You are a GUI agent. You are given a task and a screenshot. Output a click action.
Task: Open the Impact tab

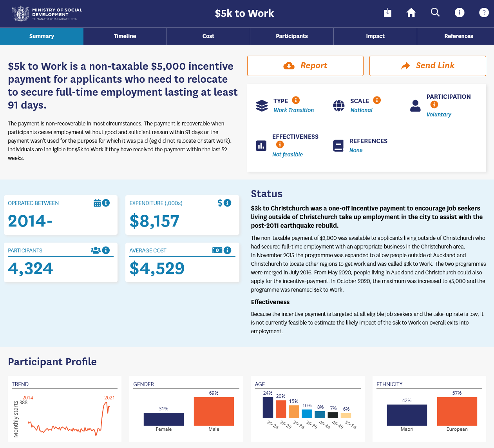pyautogui.click(x=375, y=36)
